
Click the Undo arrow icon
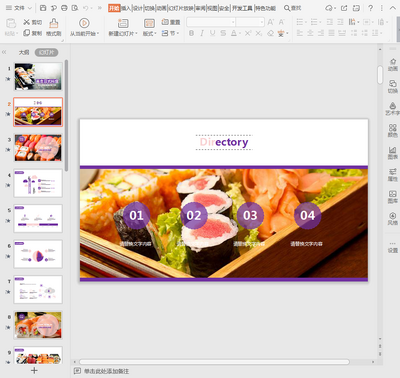coord(86,8)
